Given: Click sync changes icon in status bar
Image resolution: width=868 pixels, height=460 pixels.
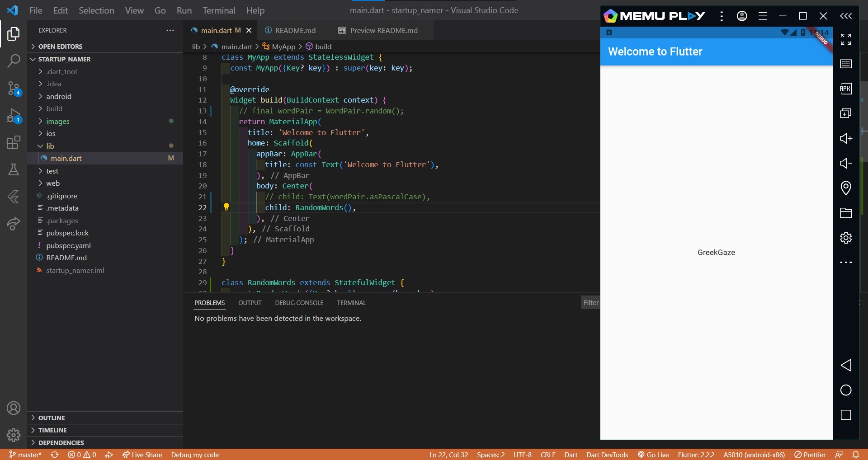Looking at the screenshot, I should click(x=55, y=455).
